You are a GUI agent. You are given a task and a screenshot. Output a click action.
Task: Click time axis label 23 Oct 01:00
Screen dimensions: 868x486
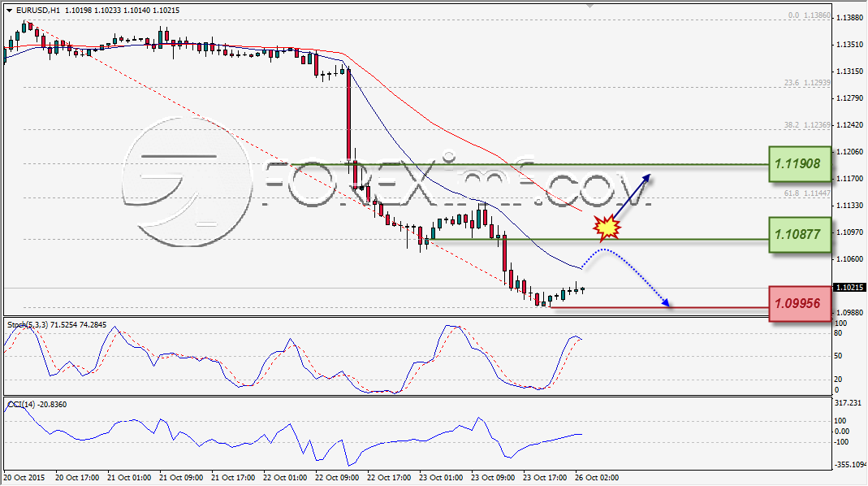[441, 477]
